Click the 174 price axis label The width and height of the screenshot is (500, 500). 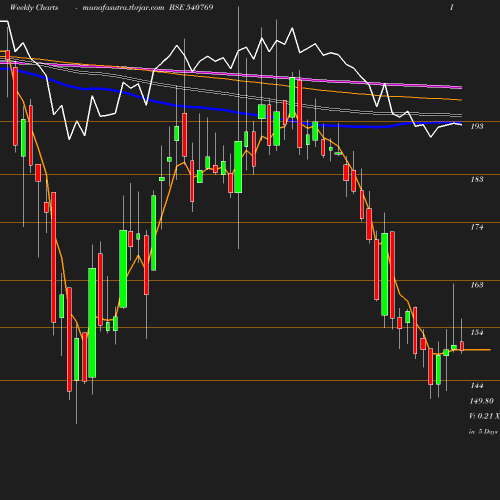click(477, 227)
